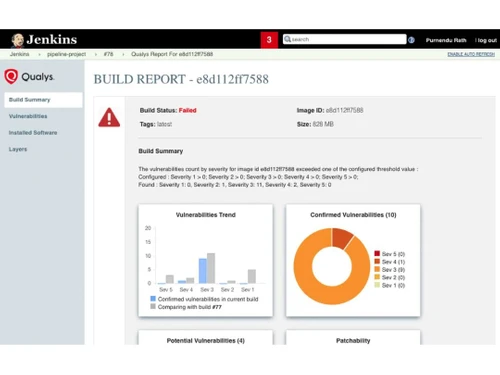The height and width of the screenshot is (375, 500).
Task: Click the Tags value latest
Action: point(164,124)
